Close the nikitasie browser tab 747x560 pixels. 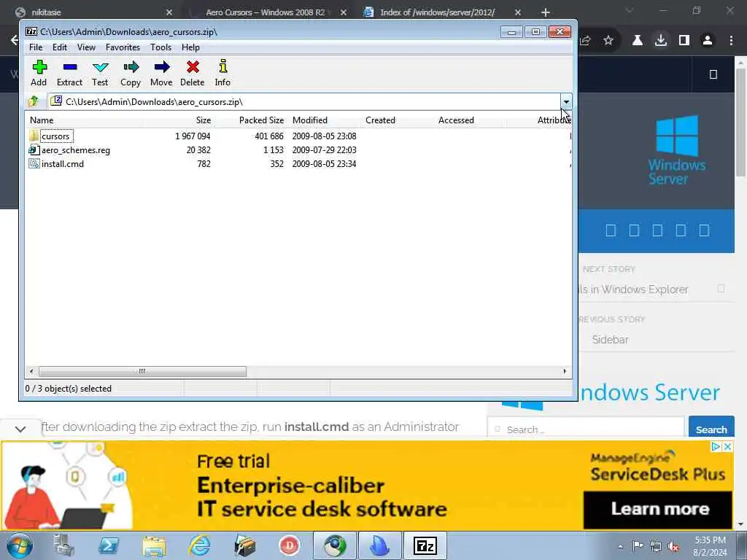pos(170,12)
